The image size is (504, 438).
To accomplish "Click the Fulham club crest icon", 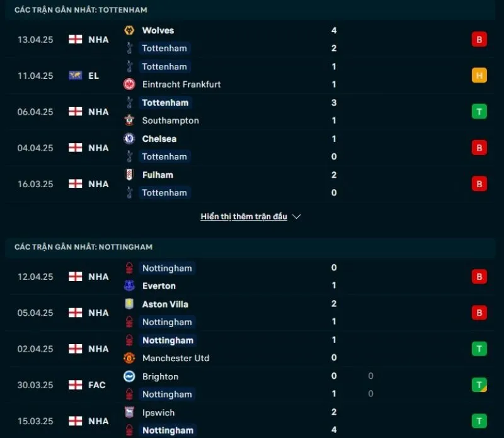I will click(130, 175).
